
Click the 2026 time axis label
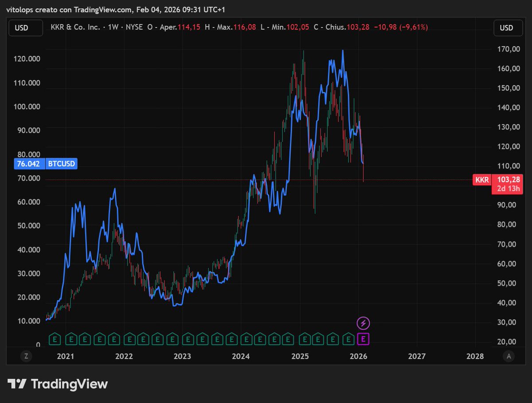[359, 356]
